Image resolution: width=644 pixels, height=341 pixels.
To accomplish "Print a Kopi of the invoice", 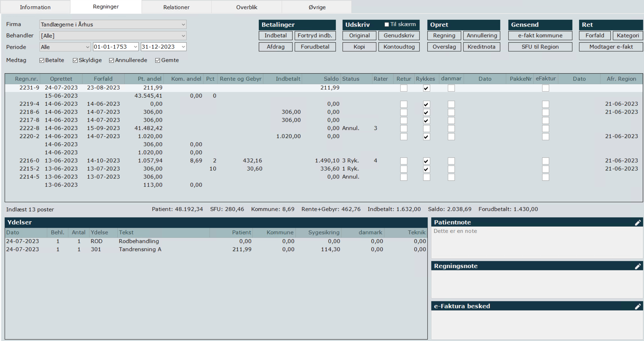I will tap(359, 47).
